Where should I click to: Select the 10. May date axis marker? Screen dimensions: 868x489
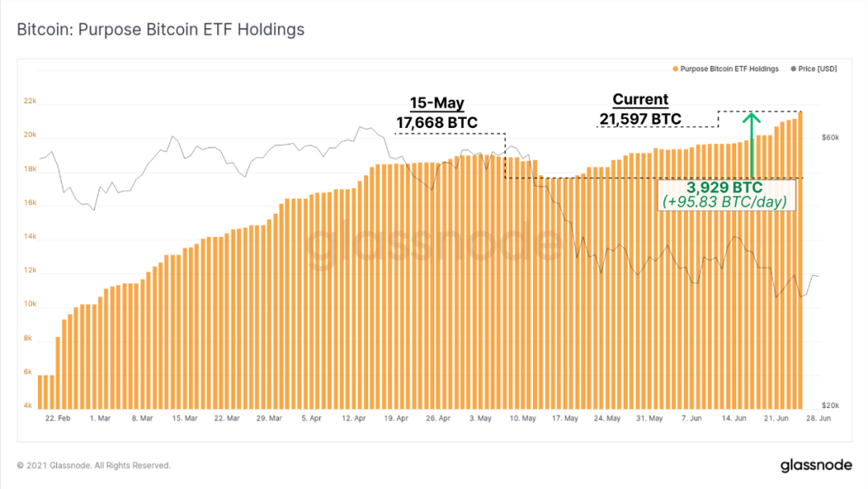coord(522,418)
